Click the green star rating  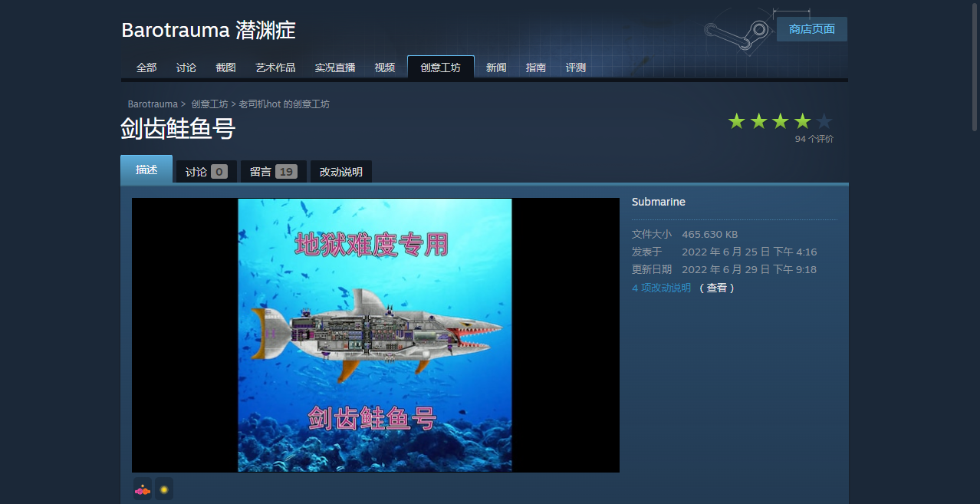coord(780,121)
